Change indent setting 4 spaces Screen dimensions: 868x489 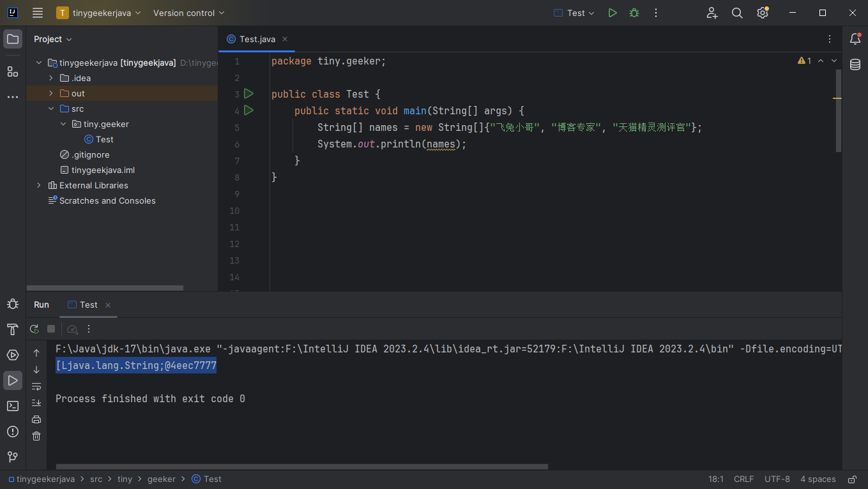coord(818,479)
